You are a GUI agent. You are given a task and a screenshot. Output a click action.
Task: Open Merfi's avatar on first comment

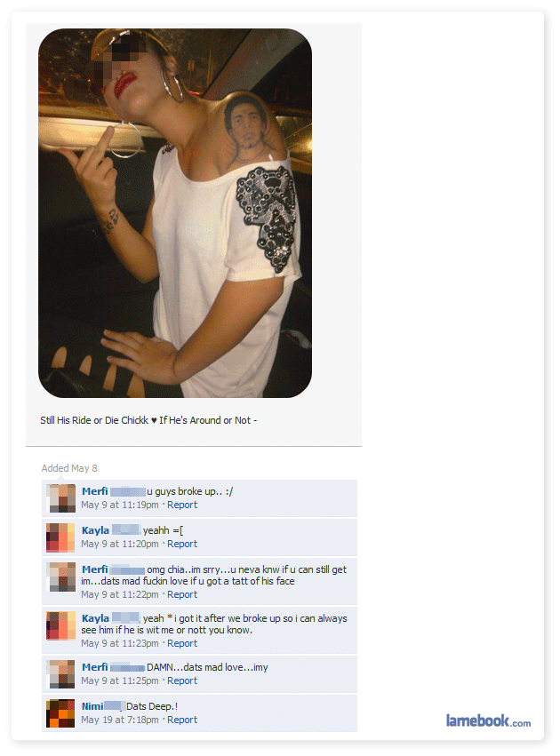tap(60, 498)
